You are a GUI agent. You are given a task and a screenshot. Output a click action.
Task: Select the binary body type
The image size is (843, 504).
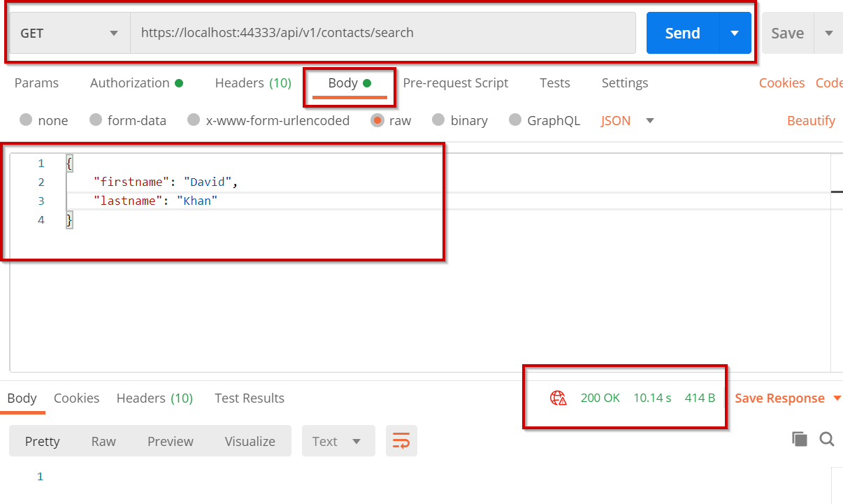coord(460,120)
